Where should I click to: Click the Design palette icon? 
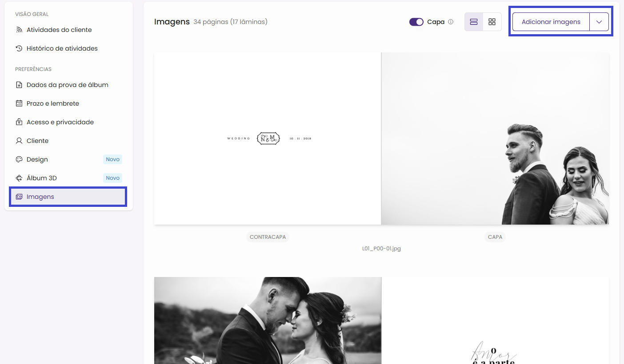tap(19, 159)
